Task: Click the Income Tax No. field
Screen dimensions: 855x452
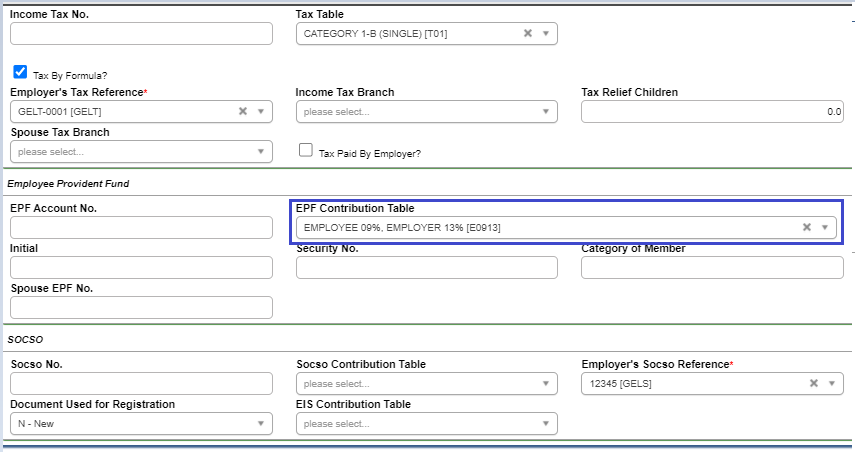Action: pos(141,33)
